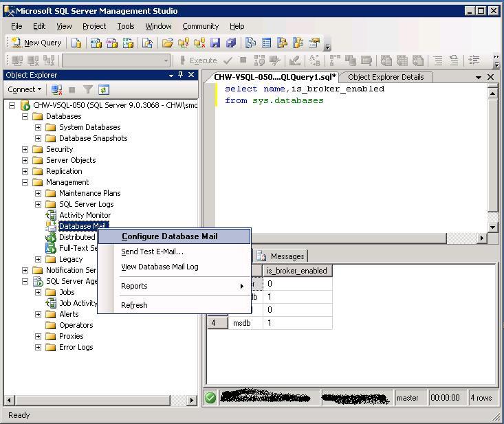Expand the Replication folder
Viewport: 504px width, 424px height.
point(25,171)
